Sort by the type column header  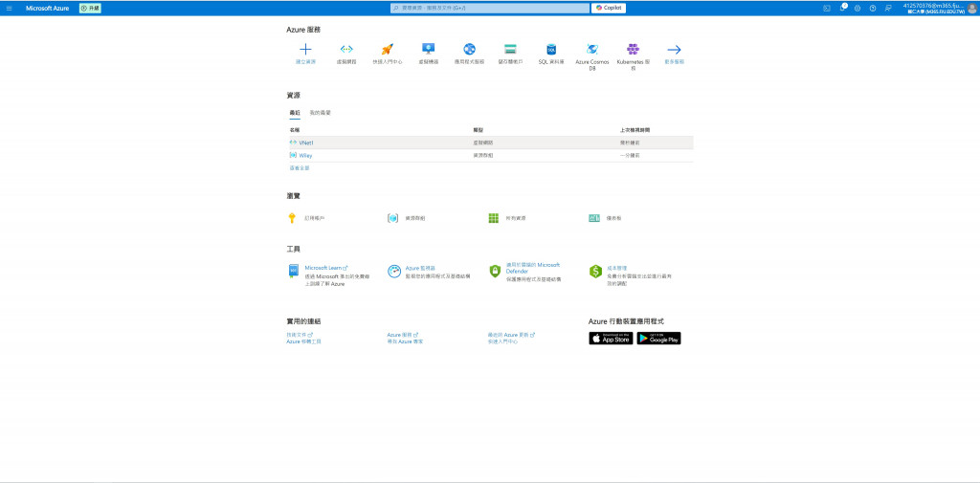point(479,130)
